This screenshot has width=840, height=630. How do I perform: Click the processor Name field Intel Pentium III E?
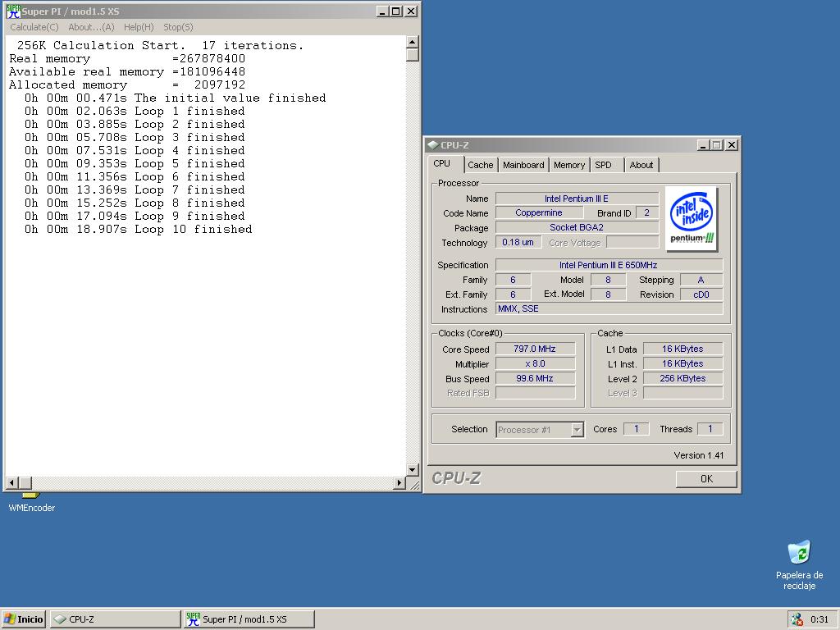pyautogui.click(x=577, y=199)
